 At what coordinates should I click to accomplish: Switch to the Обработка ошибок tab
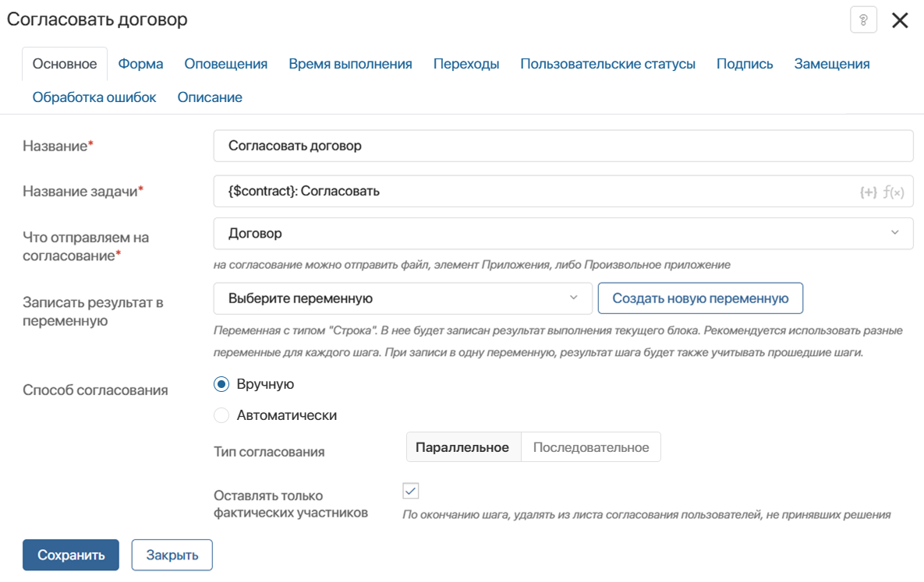(x=94, y=98)
